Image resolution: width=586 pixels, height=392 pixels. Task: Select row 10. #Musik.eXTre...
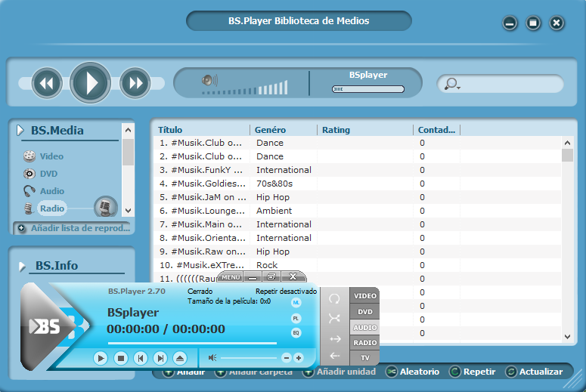click(x=358, y=265)
